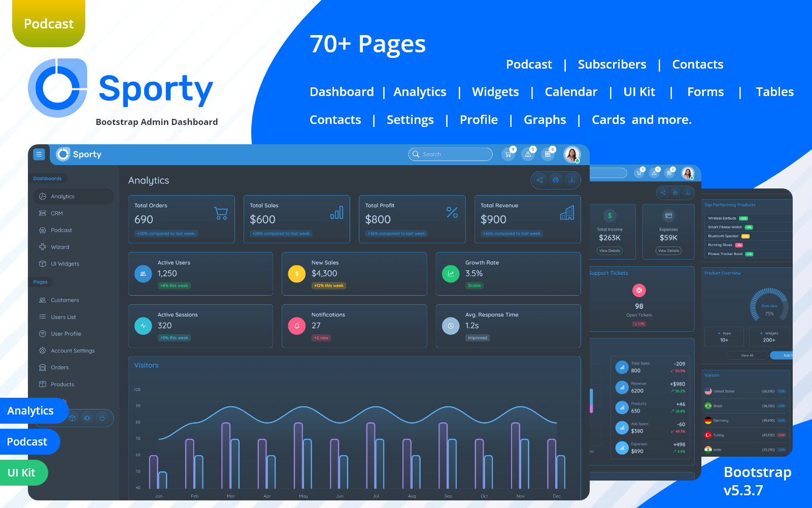Open the user avatar menu in main header
812x508 pixels.
click(x=572, y=154)
